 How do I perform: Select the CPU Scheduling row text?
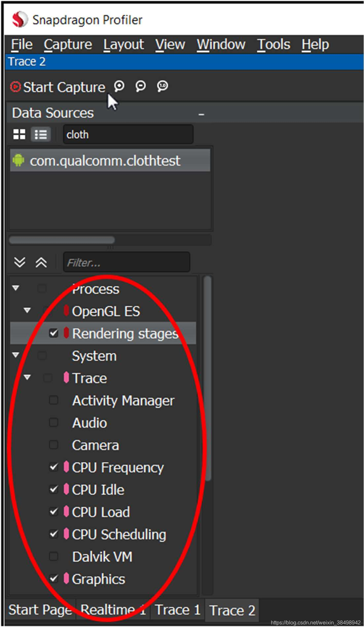coord(119,534)
